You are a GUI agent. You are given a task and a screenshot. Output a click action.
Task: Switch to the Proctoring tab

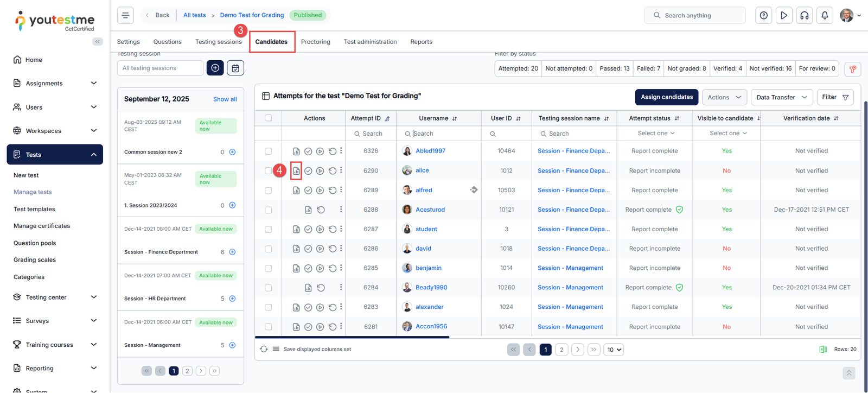tap(315, 42)
